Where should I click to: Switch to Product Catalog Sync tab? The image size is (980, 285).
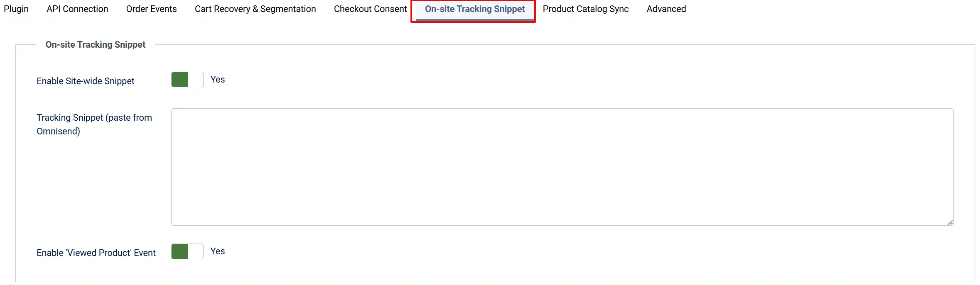tap(585, 9)
